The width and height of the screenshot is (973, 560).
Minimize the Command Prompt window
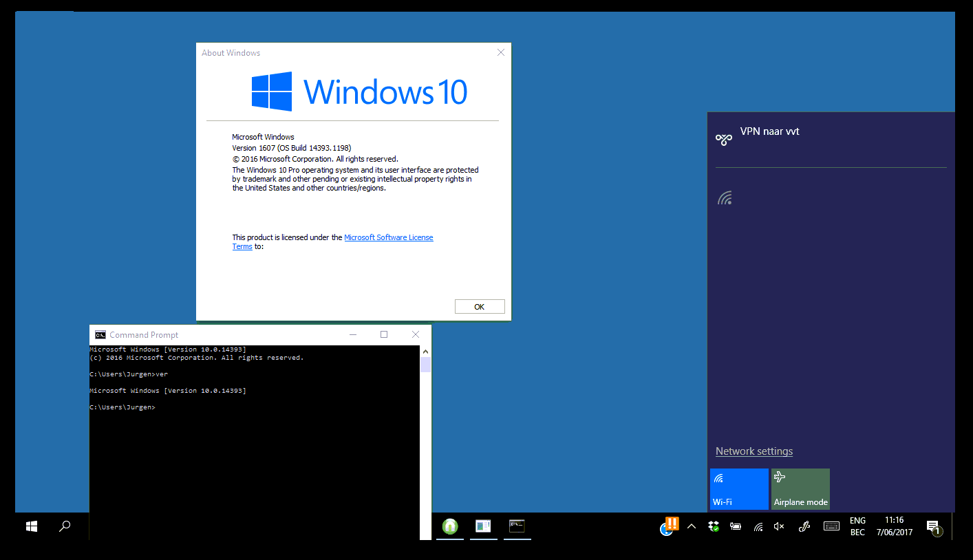click(x=353, y=335)
